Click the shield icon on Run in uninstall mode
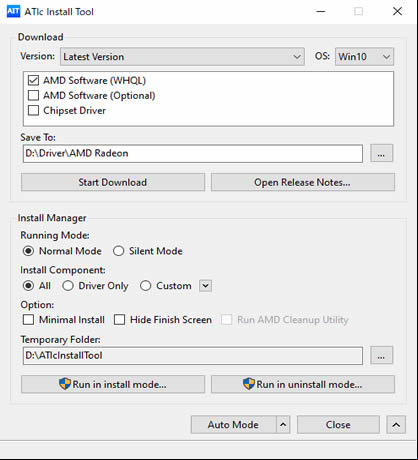418x460 pixels. 249,384
